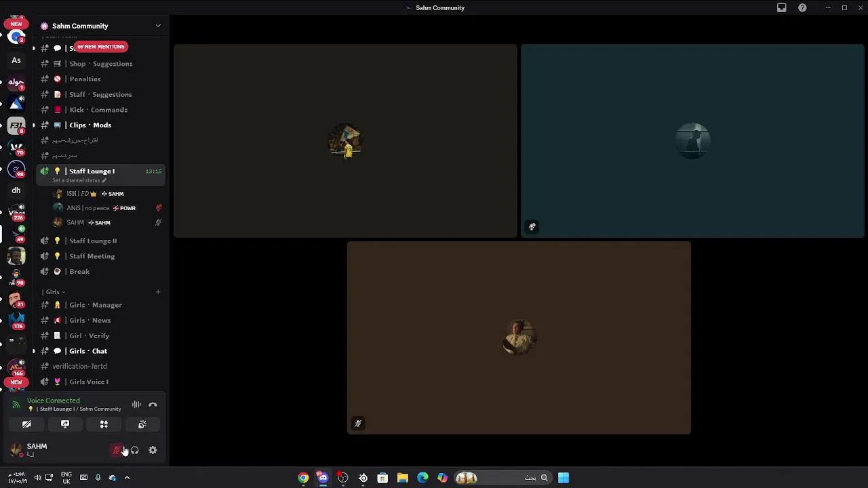This screenshot has height=488, width=868.
Task: Open Girls · News announcement channel
Action: coord(100,321)
